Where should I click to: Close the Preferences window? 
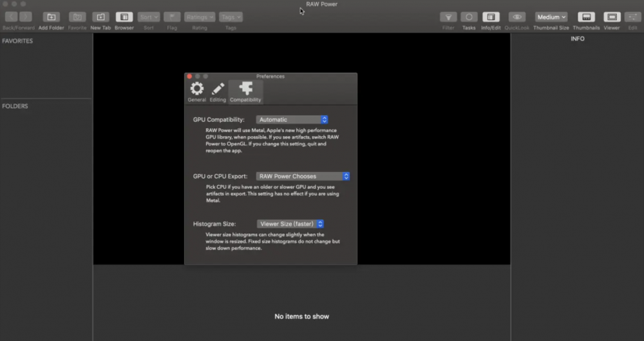pos(189,77)
